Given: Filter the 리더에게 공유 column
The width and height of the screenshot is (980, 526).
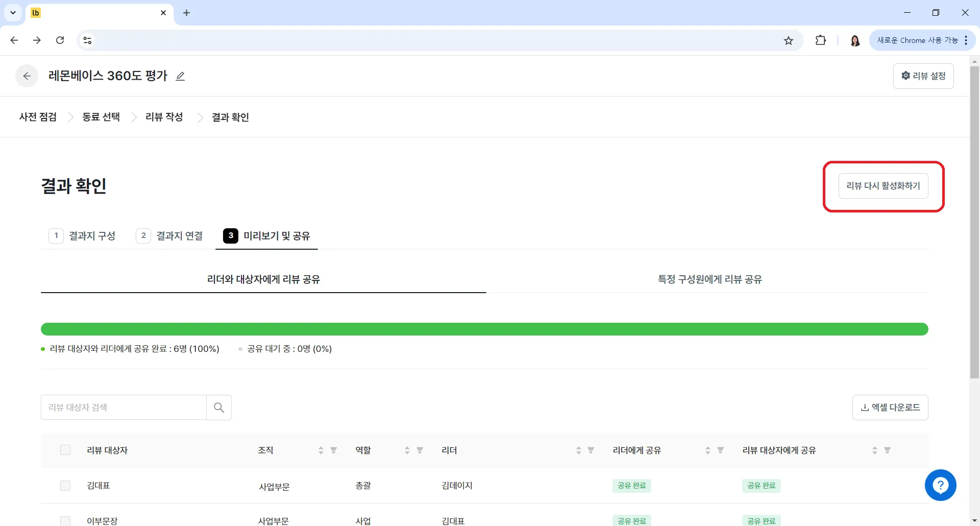Looking at the screenshot, I should pos(720,450).
